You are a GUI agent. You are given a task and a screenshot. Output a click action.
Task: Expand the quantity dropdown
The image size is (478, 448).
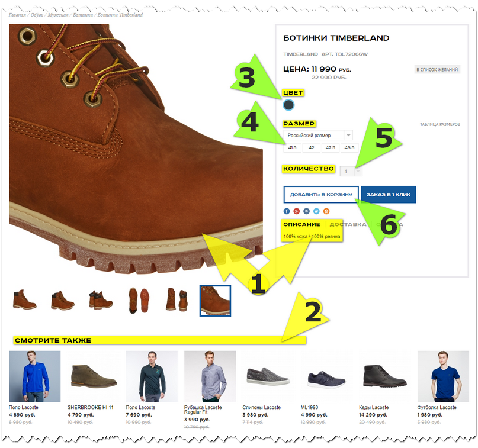(x=351, y=171)
